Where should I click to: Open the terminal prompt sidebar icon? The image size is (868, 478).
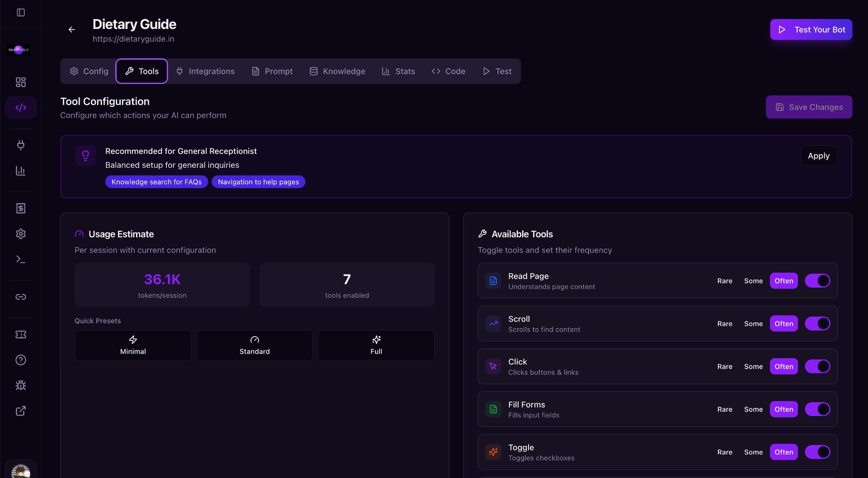pyautogui.click(x=21, y=259)
